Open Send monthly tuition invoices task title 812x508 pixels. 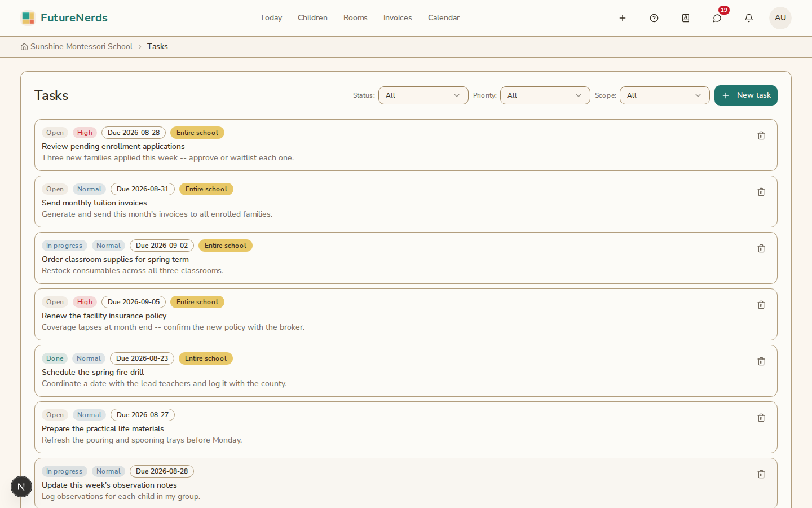[94, 203]
